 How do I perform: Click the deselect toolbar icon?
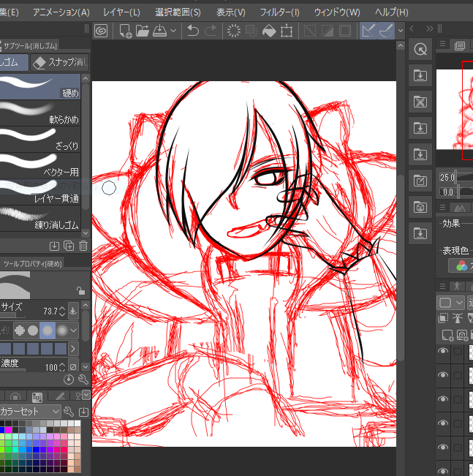click(x=310, y=31)
